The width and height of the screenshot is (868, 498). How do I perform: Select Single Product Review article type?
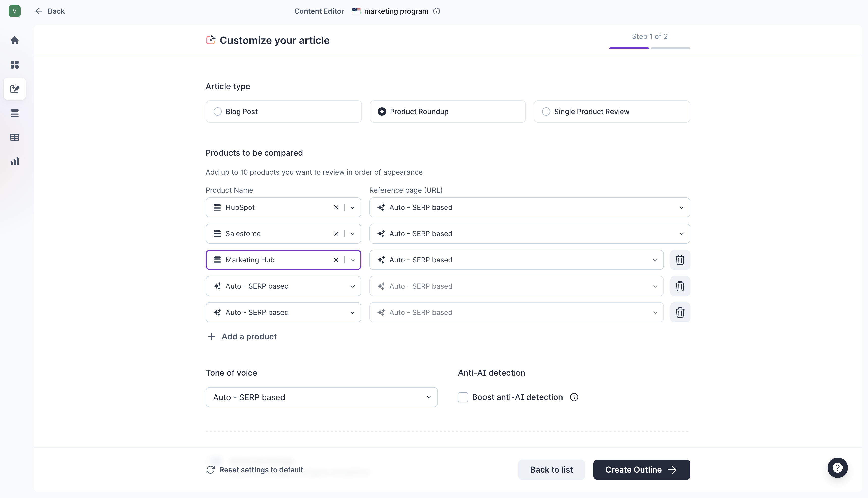click(x=546, y=112)
